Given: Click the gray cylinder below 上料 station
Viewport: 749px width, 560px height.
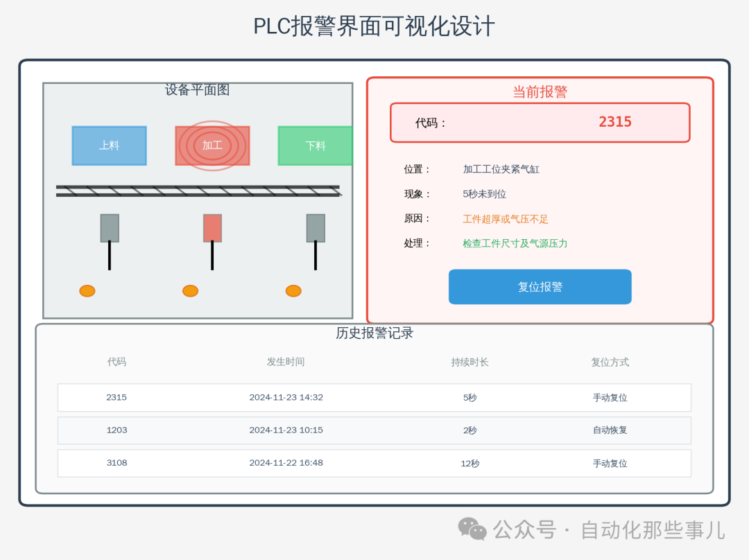Looking at the screenshot, I should point(110,228).
